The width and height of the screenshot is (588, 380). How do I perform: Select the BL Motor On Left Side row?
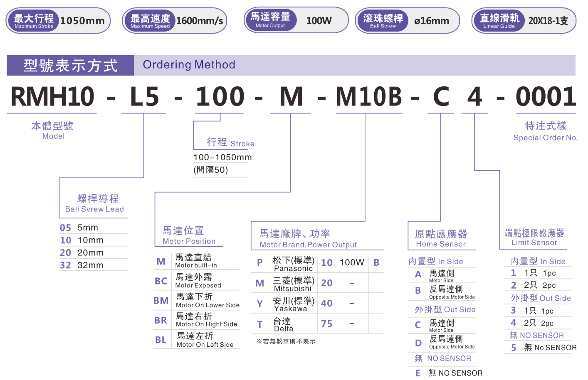197,339
